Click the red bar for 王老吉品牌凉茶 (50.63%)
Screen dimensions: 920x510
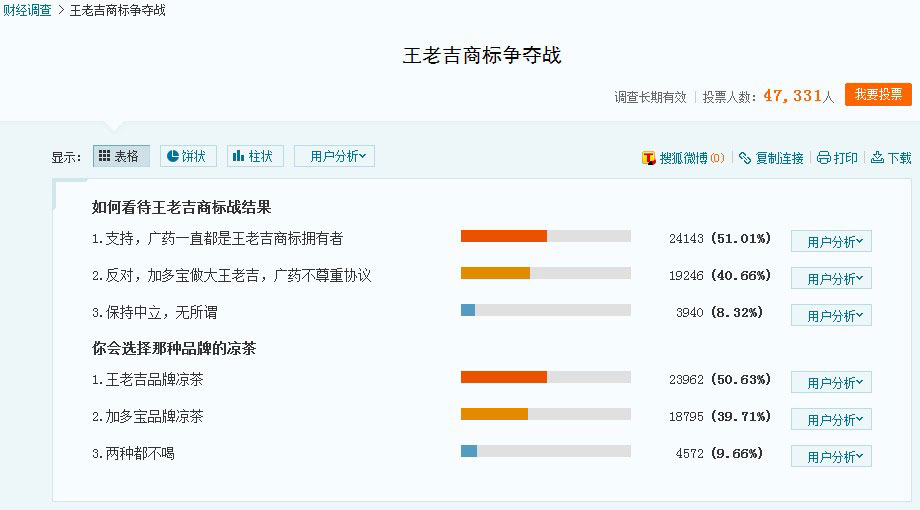tap(504, 377)
